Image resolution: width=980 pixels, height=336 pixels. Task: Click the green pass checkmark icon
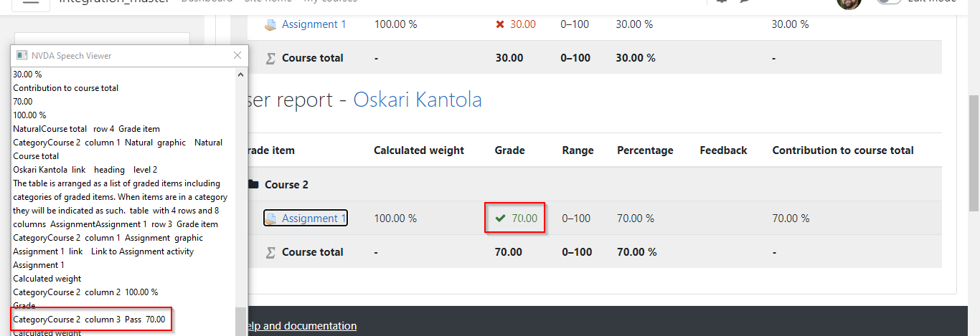point(501,219)
